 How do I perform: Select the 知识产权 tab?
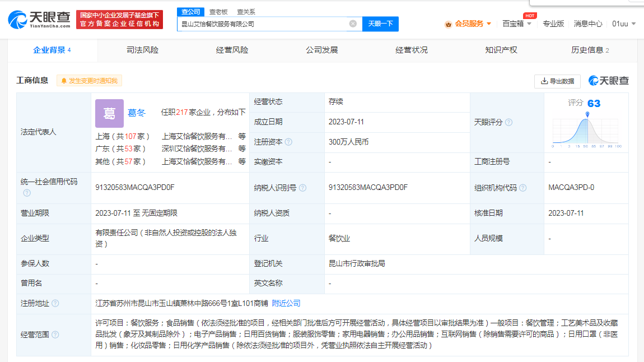(501, 50)
